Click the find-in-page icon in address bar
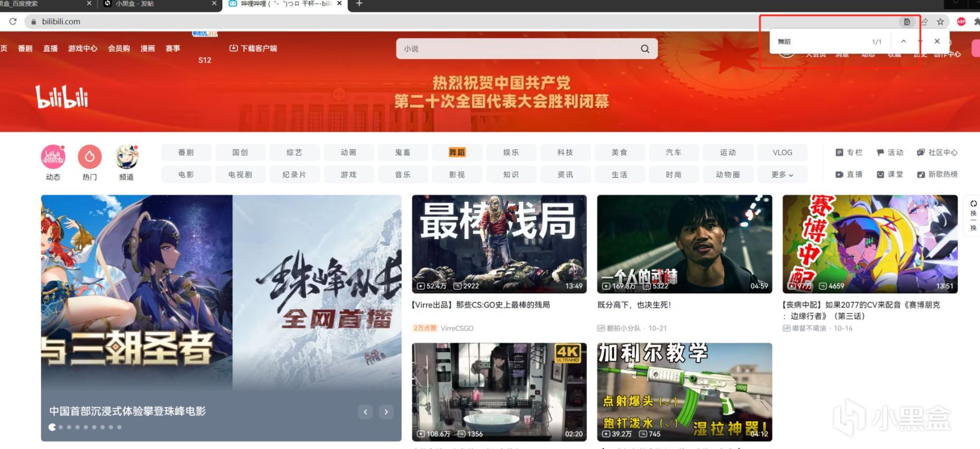Screen dimensions: 980x449 [x=907, y=22]
